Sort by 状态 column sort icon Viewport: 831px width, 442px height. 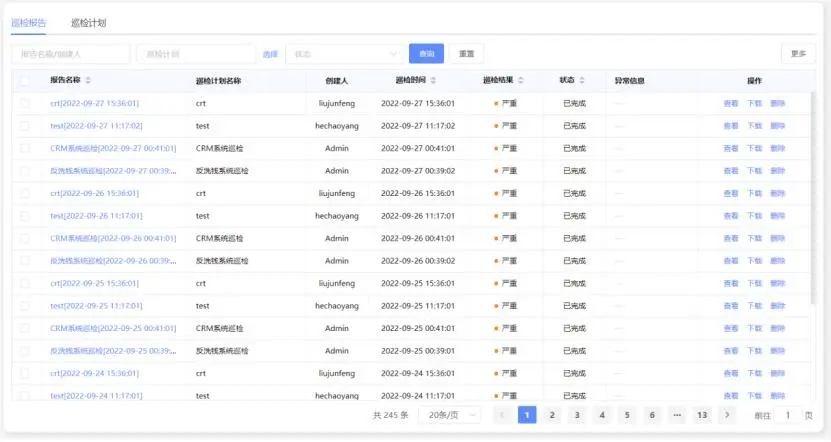(x=582, y=80)
